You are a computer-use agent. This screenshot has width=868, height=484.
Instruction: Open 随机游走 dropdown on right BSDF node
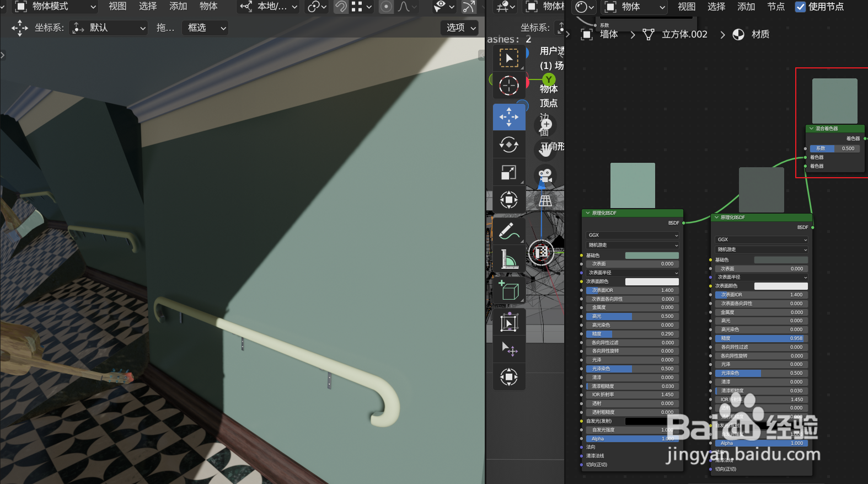[762, 249]
